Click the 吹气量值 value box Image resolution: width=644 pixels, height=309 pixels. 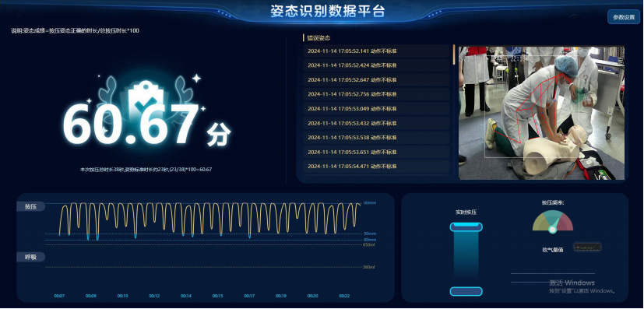[x=587, y=247]
